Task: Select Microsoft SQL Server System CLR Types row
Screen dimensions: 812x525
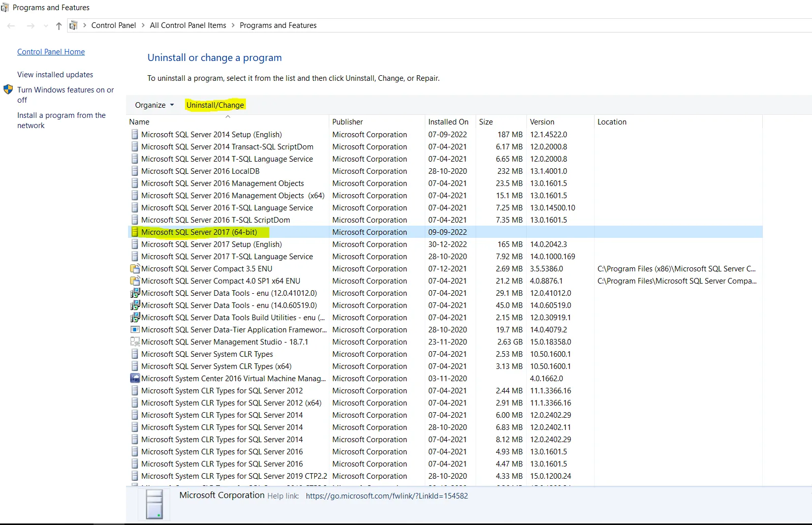Action: 445,354
